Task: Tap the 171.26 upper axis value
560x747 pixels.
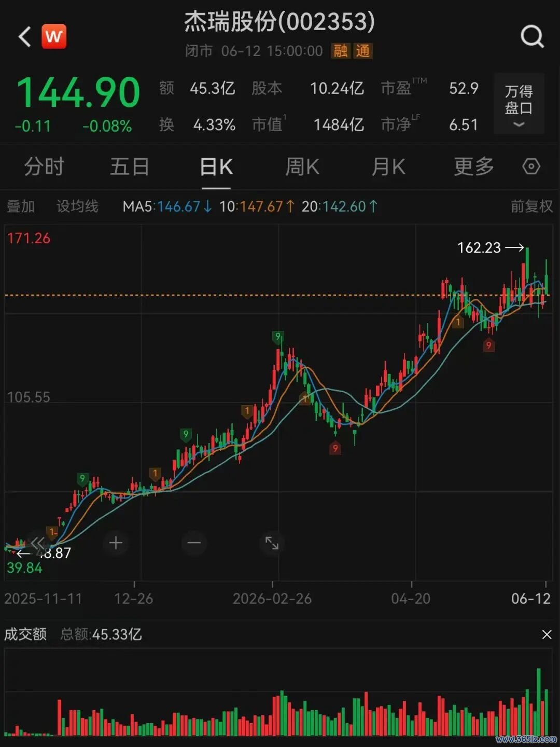Action: (29, 238)
